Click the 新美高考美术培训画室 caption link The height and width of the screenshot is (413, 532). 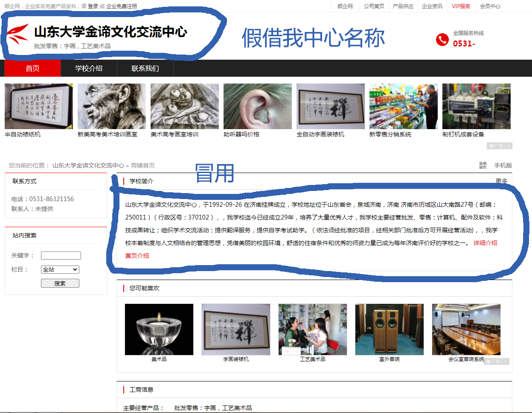[x=108, y=134]
